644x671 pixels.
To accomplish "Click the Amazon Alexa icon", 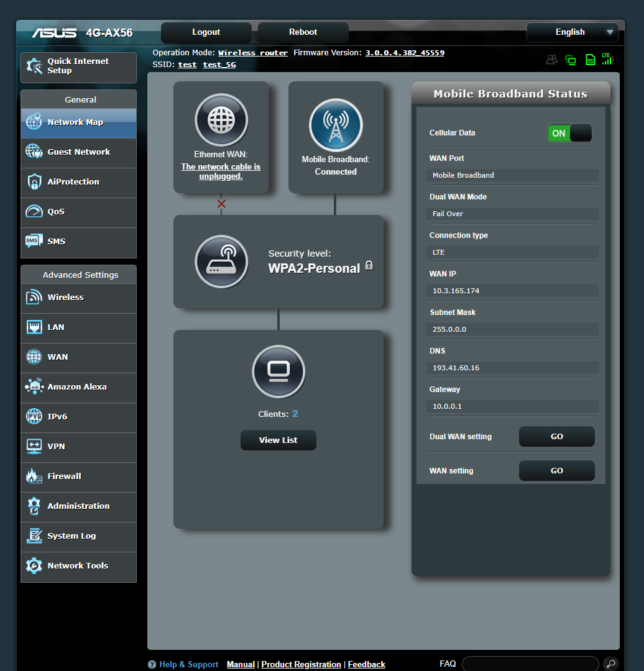I will point(34,386).
